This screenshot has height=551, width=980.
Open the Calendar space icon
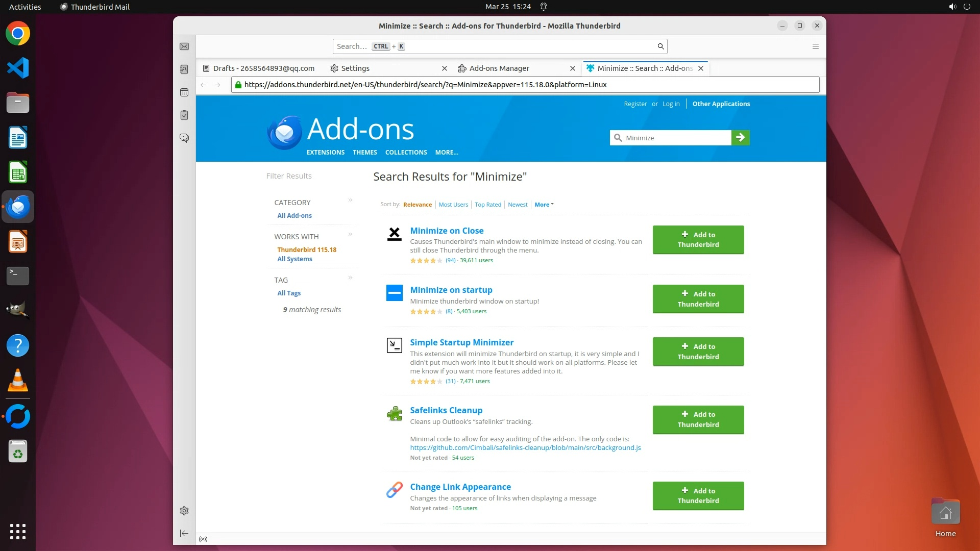click(184, 92)
